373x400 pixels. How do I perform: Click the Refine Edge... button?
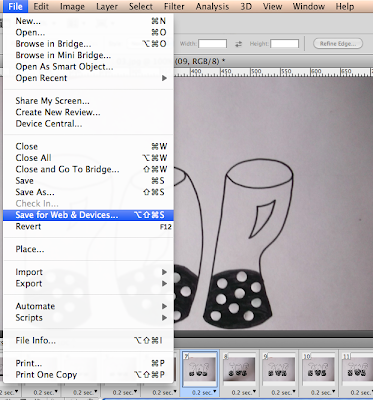338,44
